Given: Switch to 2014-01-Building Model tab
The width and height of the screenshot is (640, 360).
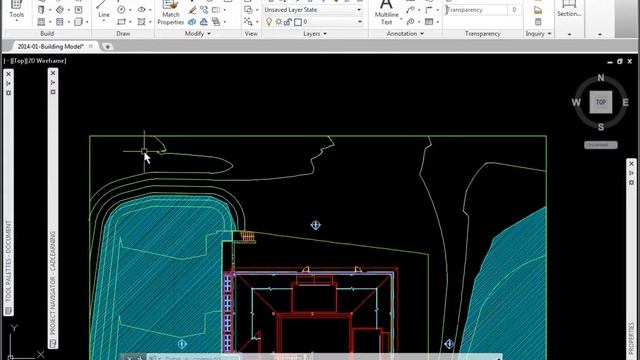Looking at the screenshot, I should pyautogui.click(x=50, y=47).
